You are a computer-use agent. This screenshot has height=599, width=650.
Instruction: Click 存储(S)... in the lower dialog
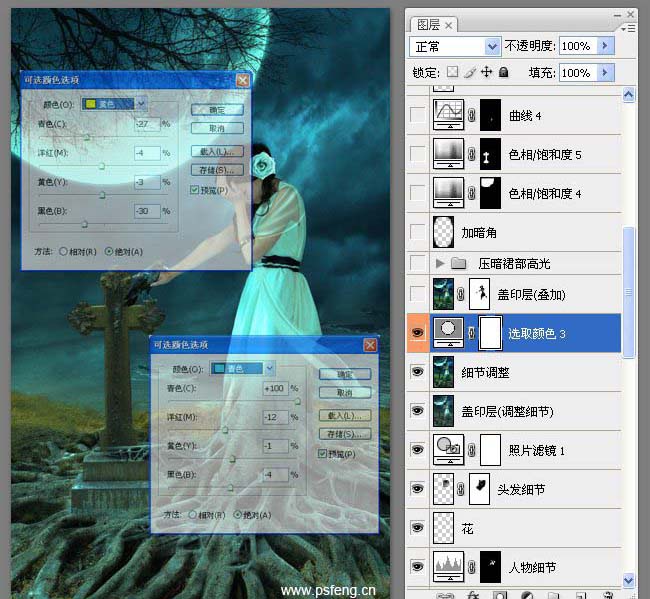(x=345, y=434)
